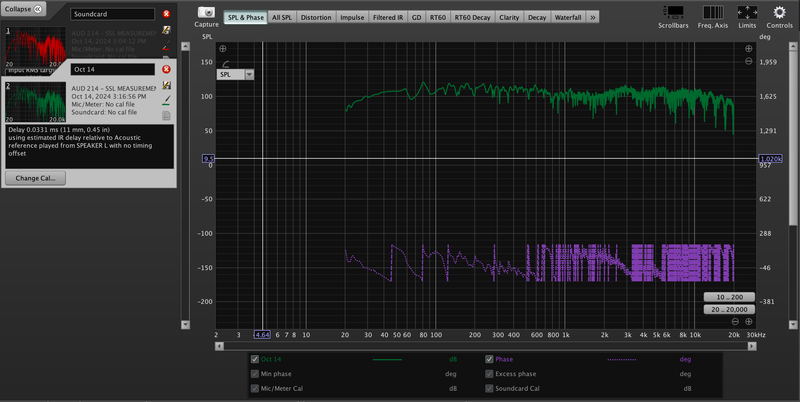Screen dimensions: 800x402
Task: Expand more graph tabs with » arrow
Action: (592, 17)
